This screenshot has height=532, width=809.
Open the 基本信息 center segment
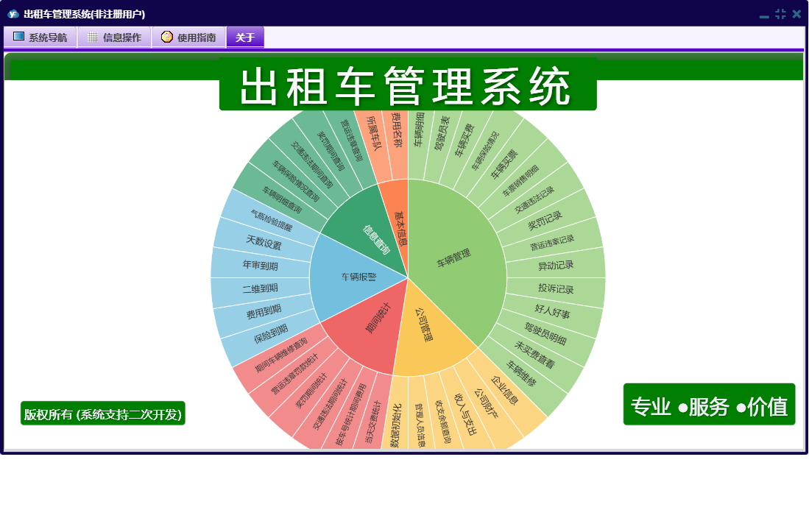(401, 228)
